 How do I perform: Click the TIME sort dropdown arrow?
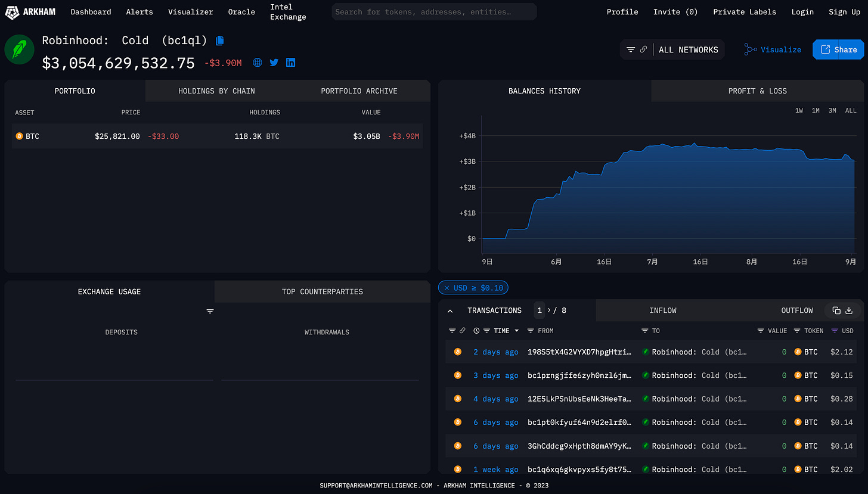(516, 331)
